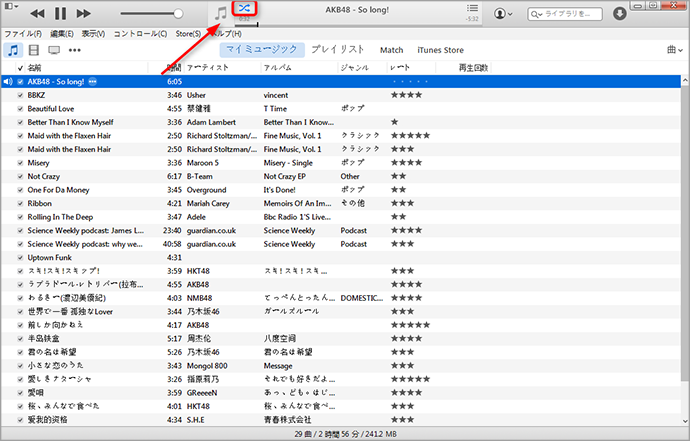Screen dimensions: 690x441
Task: Go to the iTunes Store tab
Action: pyautogui.click(x=440, y=50)
